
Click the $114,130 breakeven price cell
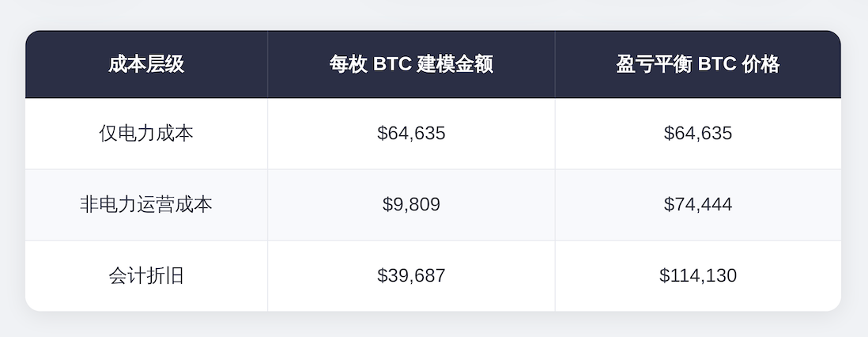(697, 276)
